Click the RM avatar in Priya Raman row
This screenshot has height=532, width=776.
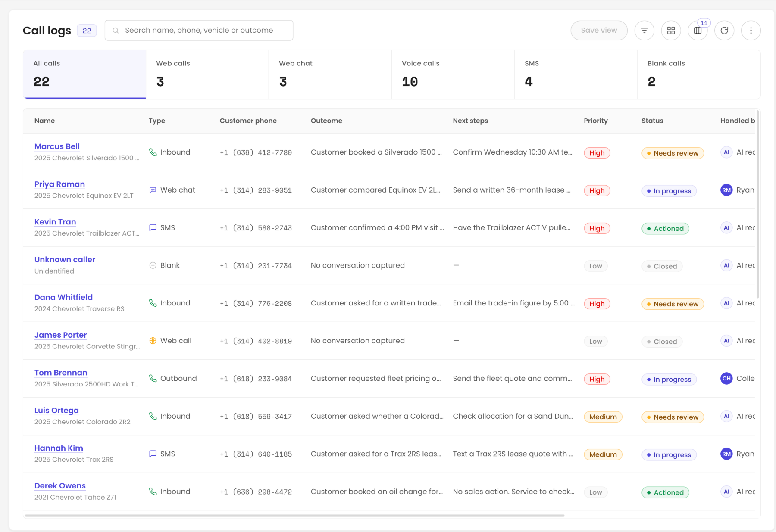(726, 190)
